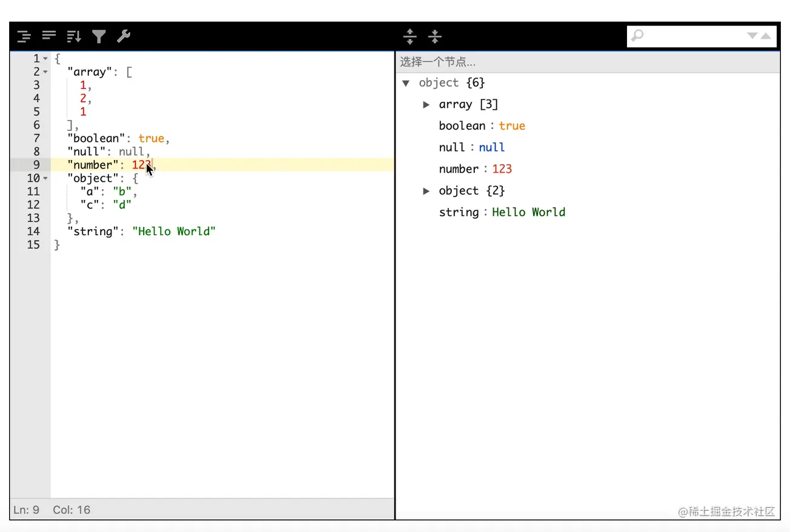Image resolution: width=790 pixels, height=532 pixels.
Task: Click the magnifier icon in the search box
Action: click(x=637, y=36)
